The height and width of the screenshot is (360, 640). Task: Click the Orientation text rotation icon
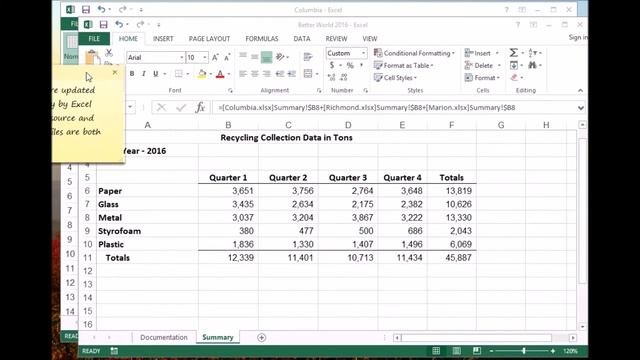[280, 57]
